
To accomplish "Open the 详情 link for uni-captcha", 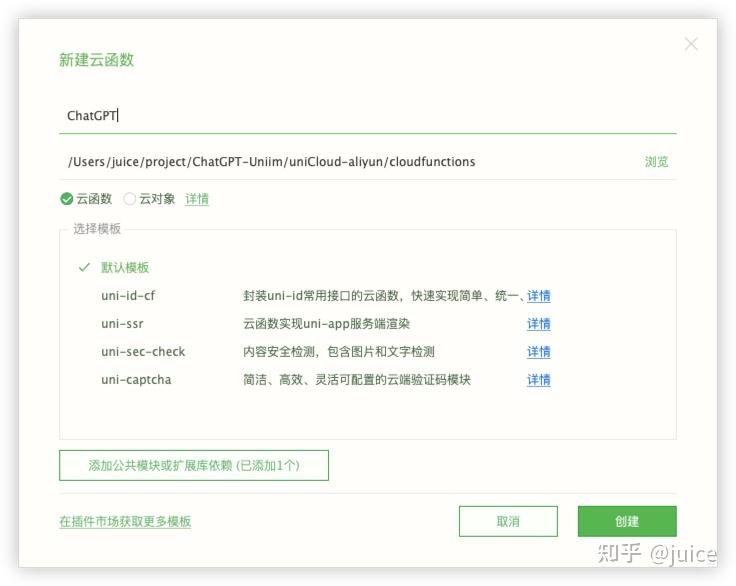I will point(538,380).
